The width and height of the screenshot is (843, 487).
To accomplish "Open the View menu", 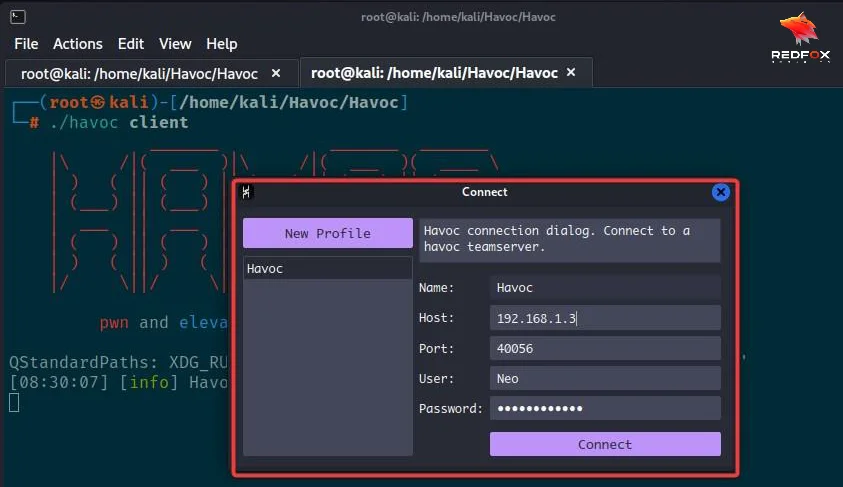I will [x=175, y=44].
